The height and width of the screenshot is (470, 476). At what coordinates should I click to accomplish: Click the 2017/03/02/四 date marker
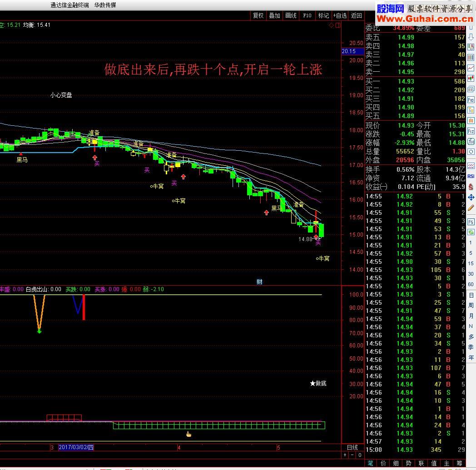76,447
